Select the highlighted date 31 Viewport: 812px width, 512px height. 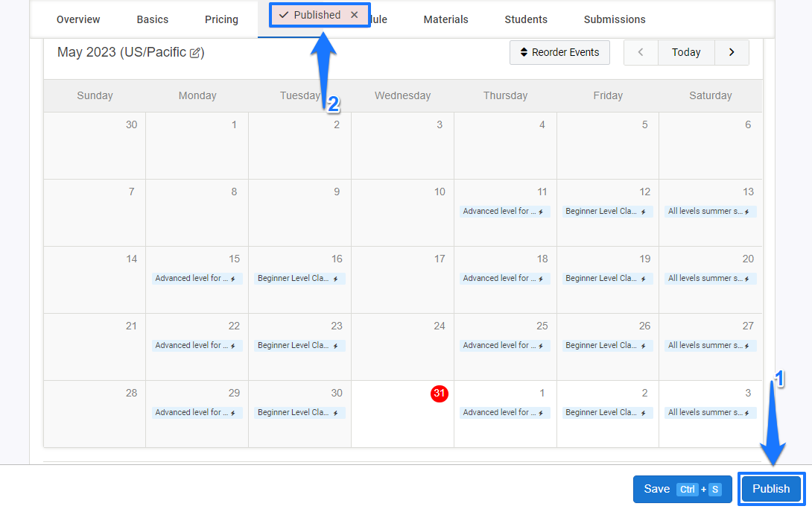click(439, 394)
